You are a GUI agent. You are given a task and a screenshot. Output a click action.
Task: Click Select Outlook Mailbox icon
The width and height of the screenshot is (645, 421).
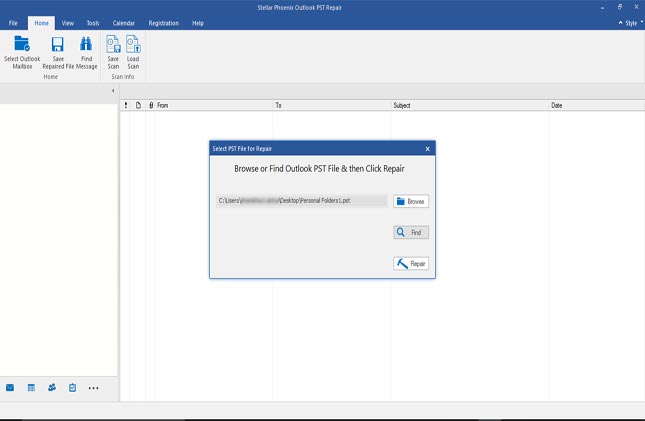[22, 45]
